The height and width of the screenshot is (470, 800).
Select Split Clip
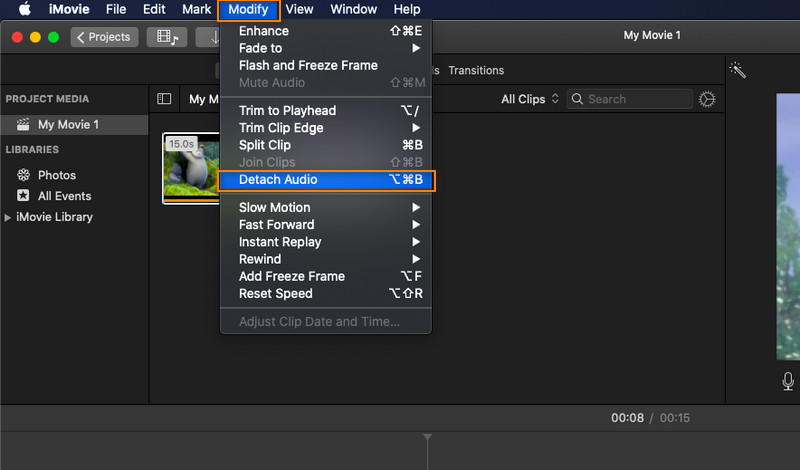pos(326,145)
